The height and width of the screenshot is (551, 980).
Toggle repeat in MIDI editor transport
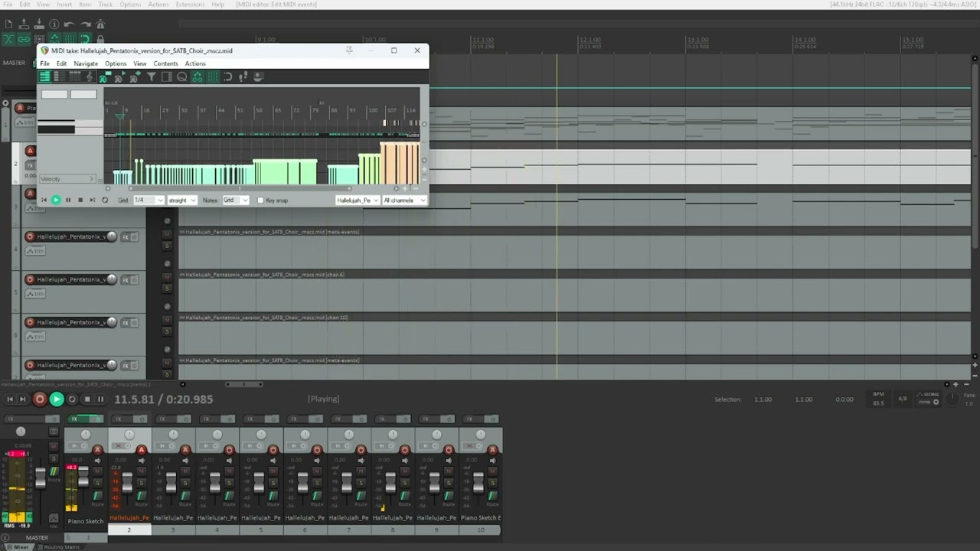(105, 201)
